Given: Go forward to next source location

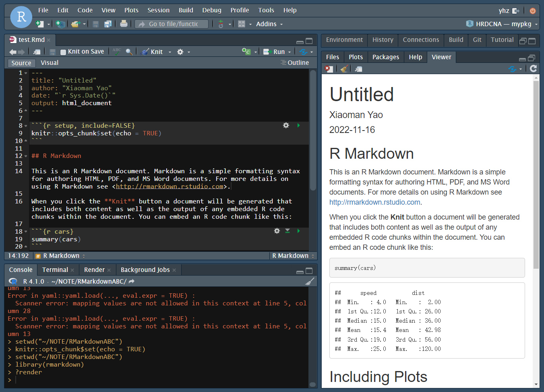Looking at the screenshot, I should [x=21, y=52].
